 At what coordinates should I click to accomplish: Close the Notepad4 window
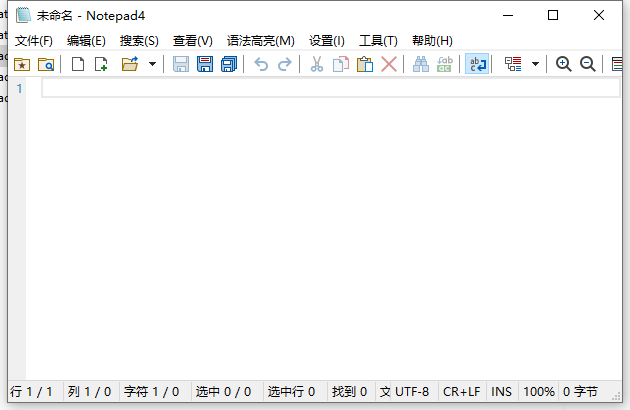click(599, 16)
